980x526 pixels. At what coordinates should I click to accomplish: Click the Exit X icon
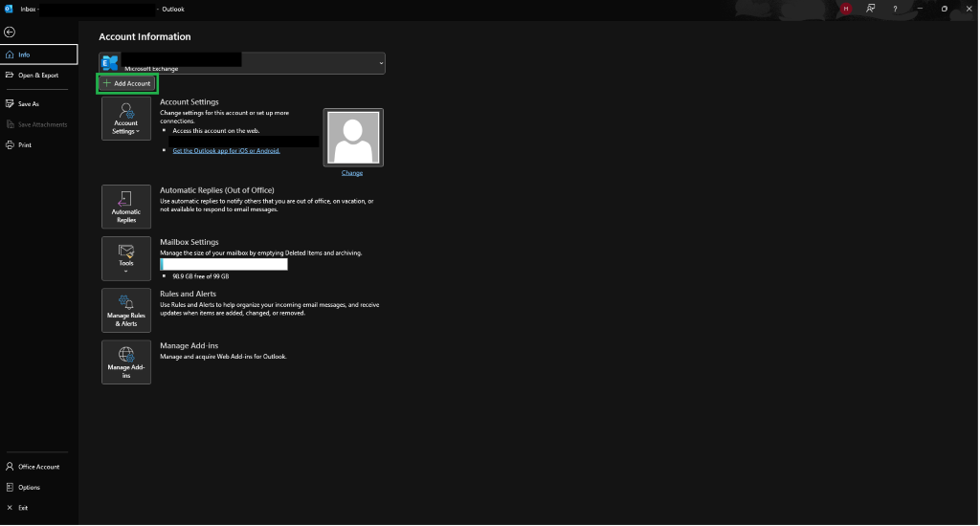point(10,508)
